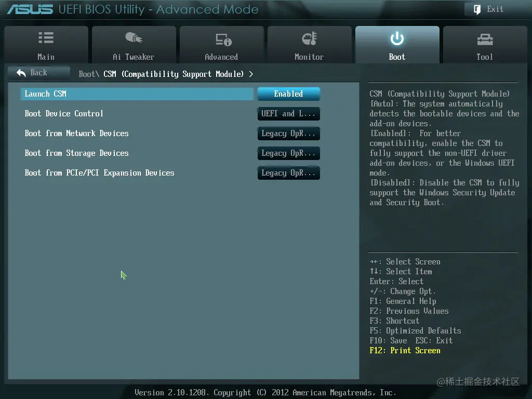Image resolution: width=532 pixels, height=399 pixels.
Task: Select the Boot power icon
Action: (397, 37)
